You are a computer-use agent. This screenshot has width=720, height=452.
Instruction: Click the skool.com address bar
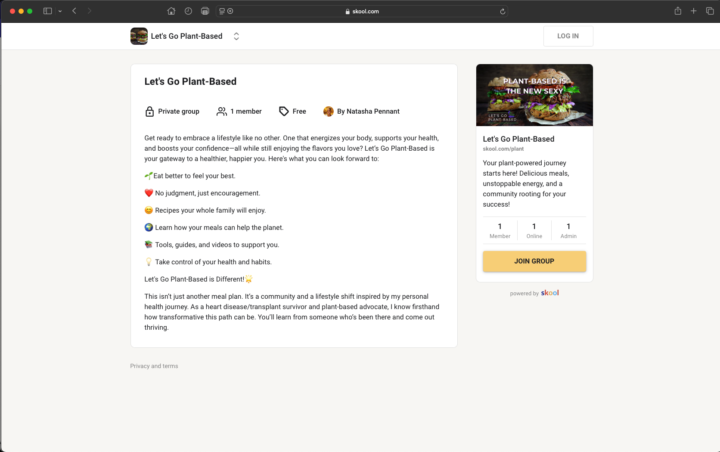pos(365,11)
